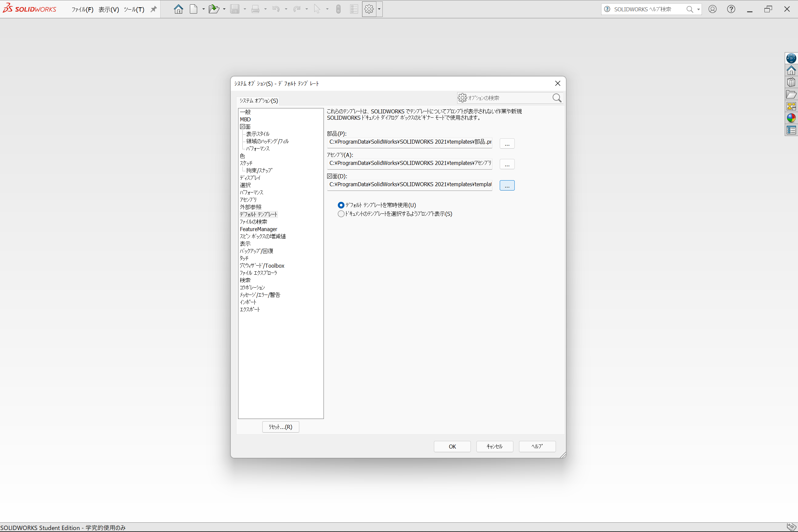Image resolution: width=798 pixels, height=532 pixels.
Task: Close the system options dialog
Action: click(x=558, y=83)
